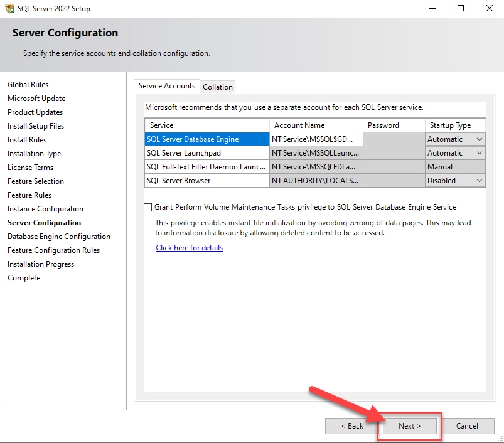Click the Manual startup type cell
This screenshot has width=504, height=443.
click(x=455, y=167)
